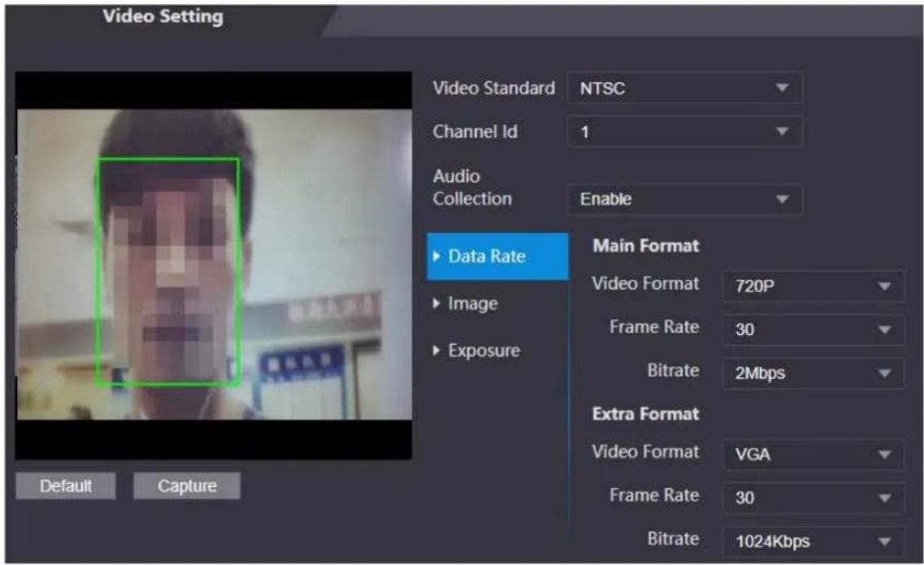The image size is (924, 565).
Task: Open Extra Format Video Format VGA dropdown
Action: click(x=813, y=454)
